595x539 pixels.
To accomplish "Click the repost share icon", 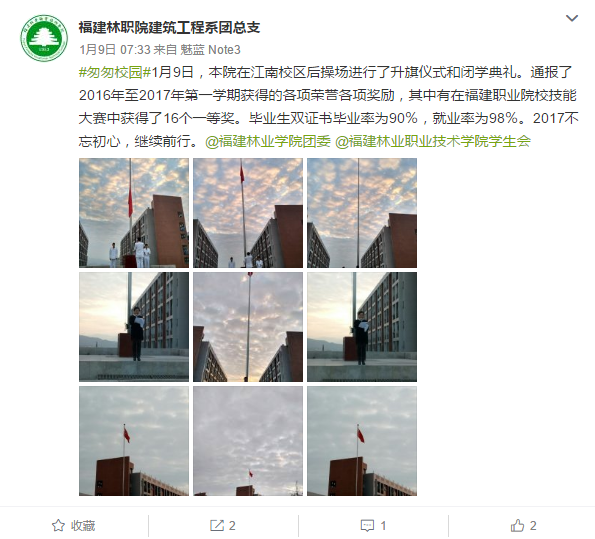I will tap(217, 525).
